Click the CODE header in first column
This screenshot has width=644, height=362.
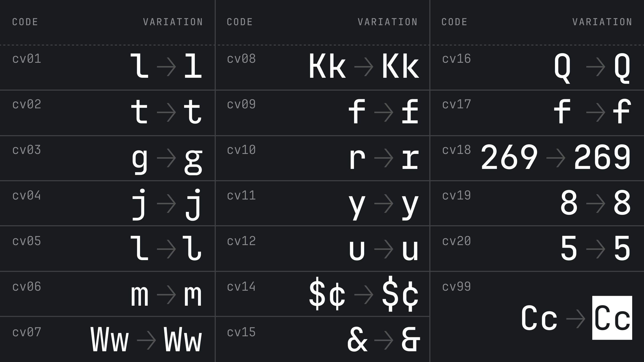point(25,22)
